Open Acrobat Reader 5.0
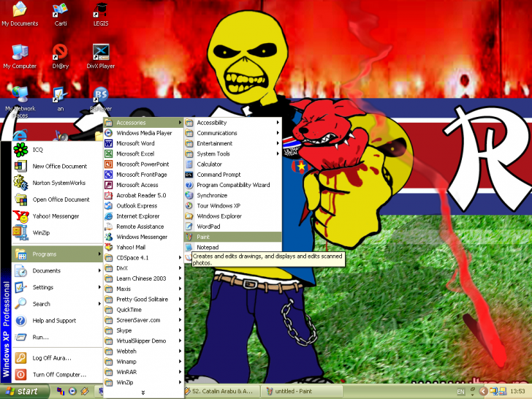The width and height of the screenshot is (532, 399). (x=143, y=195)
